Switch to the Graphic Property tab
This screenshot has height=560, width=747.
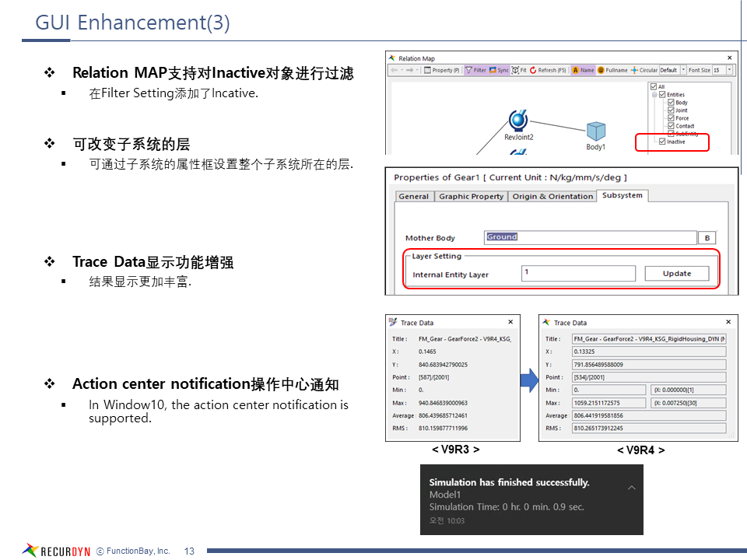pos(471,196)
